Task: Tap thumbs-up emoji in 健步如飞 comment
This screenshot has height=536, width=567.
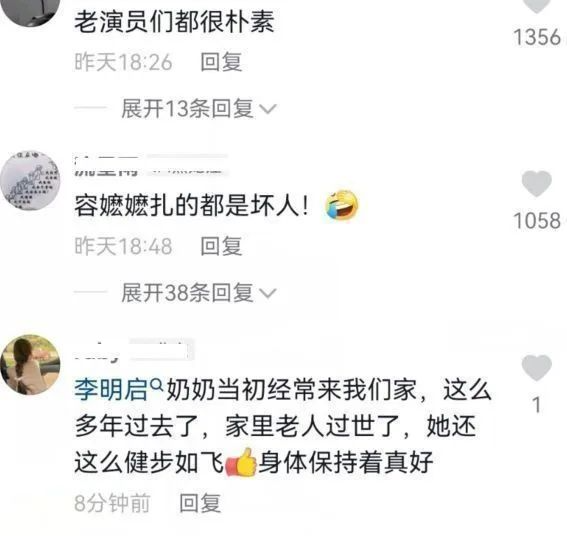Action: tap(241, 462)
